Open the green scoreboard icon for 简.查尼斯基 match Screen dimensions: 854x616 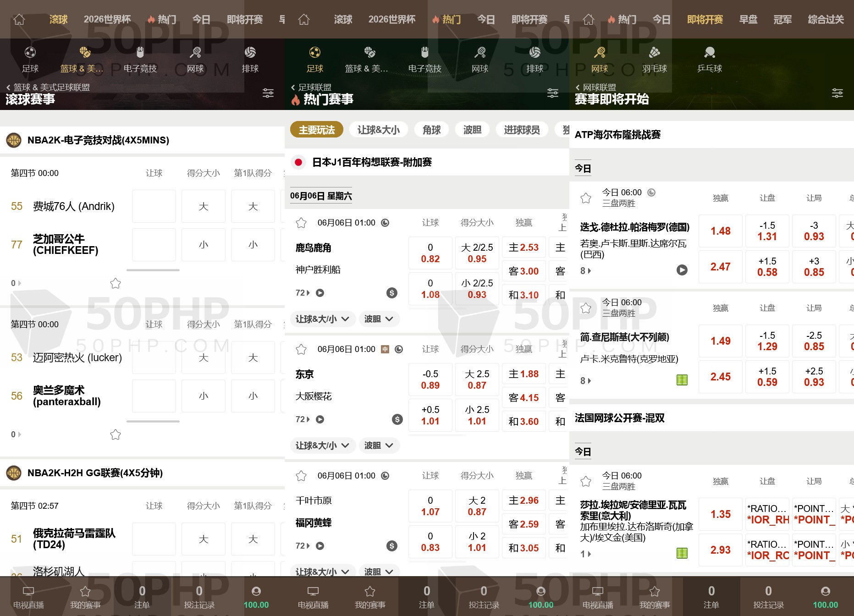682,380
